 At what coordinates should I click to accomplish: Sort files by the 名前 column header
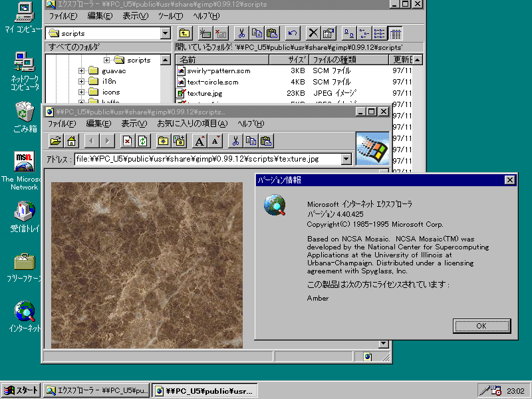[222, 60]
